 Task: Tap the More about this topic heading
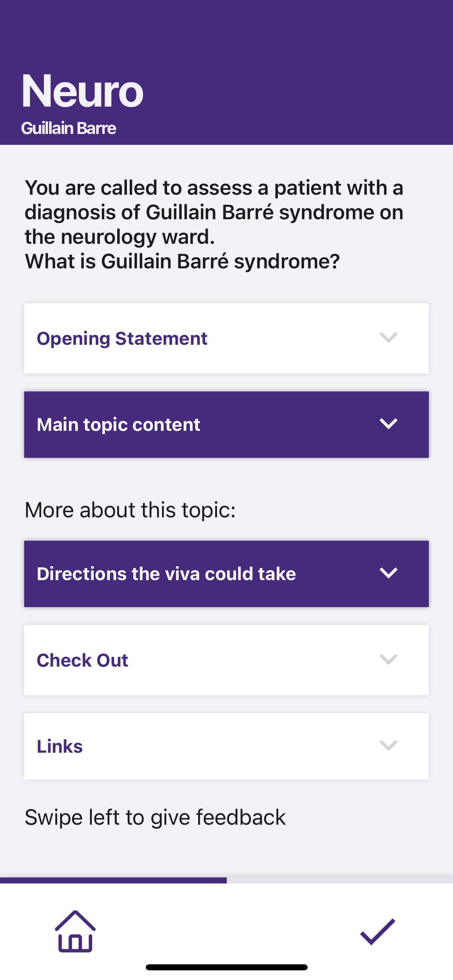130,510
